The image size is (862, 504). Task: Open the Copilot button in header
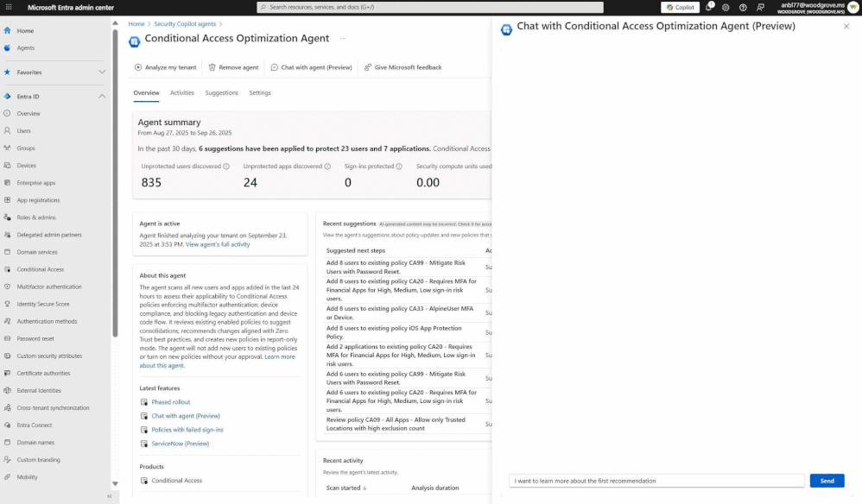coord(680,7)
